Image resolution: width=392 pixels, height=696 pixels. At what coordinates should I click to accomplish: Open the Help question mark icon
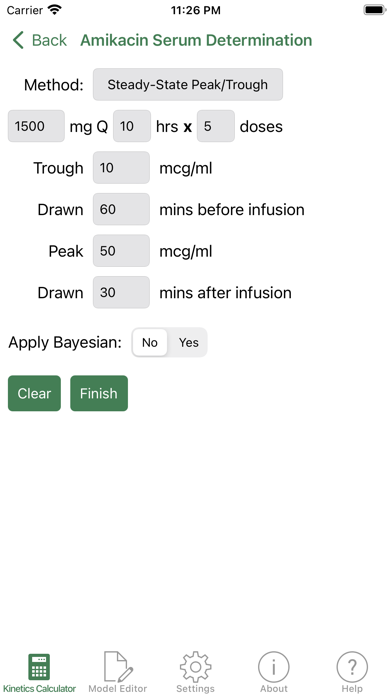coord(352,667)
